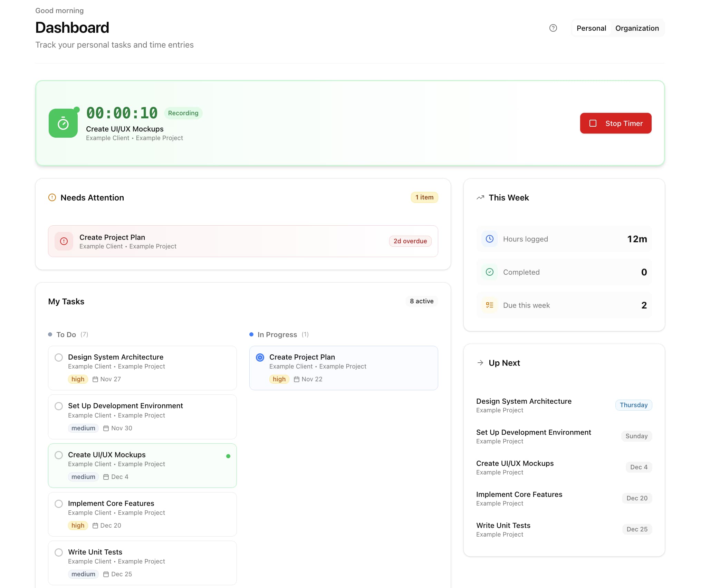Click the trend arrow icon in This Week

[x=480, y=197]
